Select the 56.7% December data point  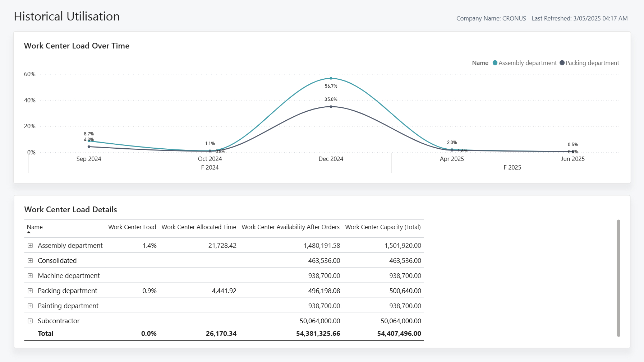331,78
